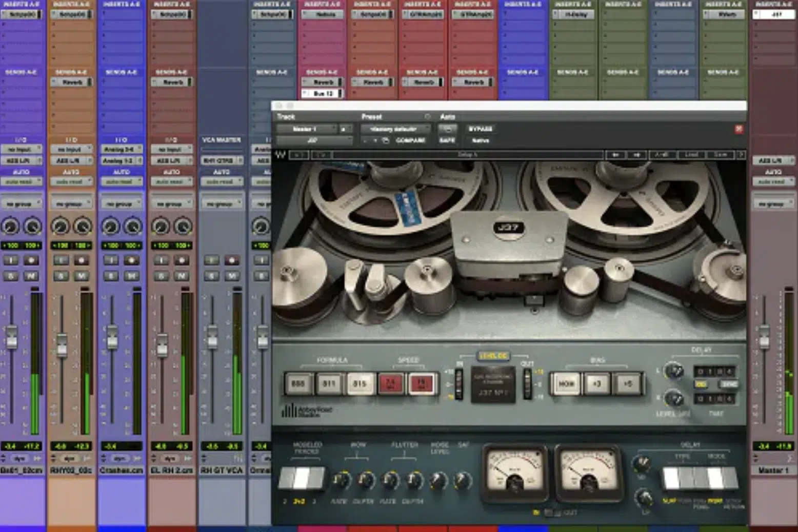Click the Waves logo in plugin toolbar
Viewport: 798px width, 532px height.
coord(281,154)
